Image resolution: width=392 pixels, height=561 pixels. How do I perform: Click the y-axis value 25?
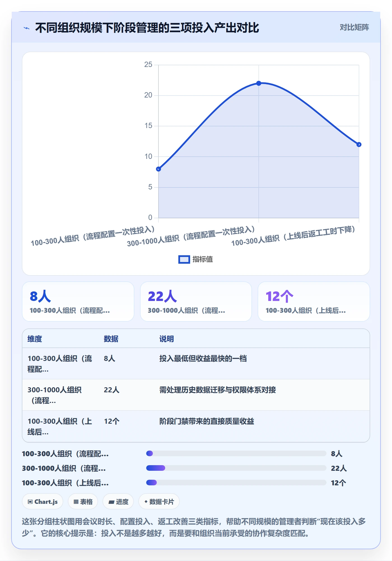[148, 65]
